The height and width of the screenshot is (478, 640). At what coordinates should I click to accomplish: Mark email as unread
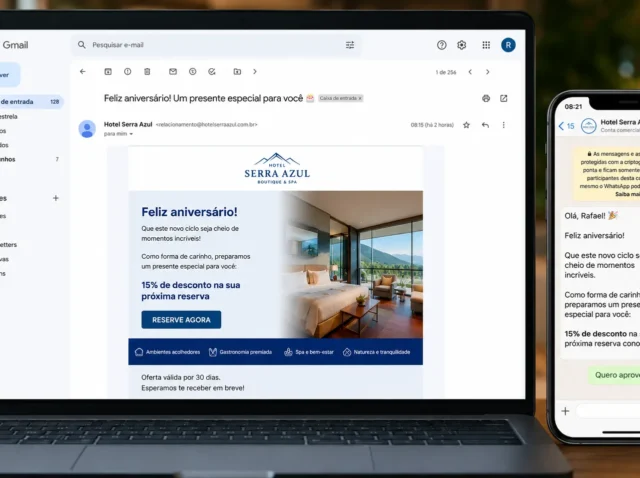(173, 71)
